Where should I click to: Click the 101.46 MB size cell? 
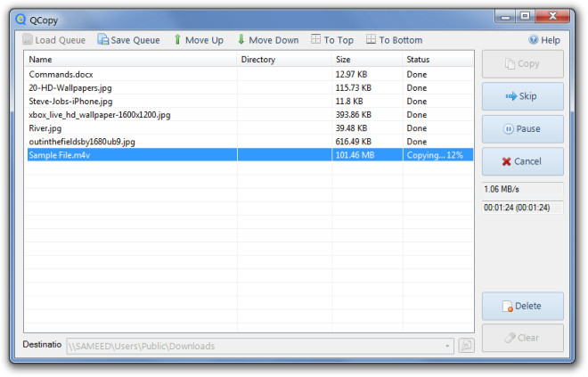pyautogui.click(x=367, y=155)
